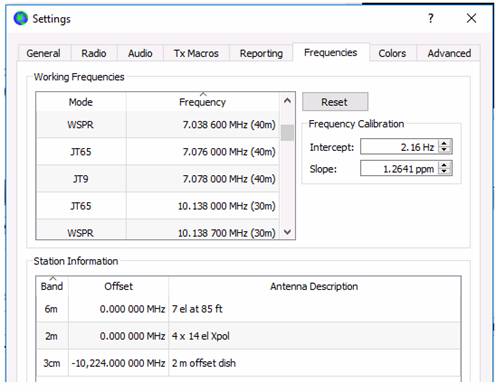Click frequency list scroll down arrow
This screenshot has height=392, width=496.
287,232
